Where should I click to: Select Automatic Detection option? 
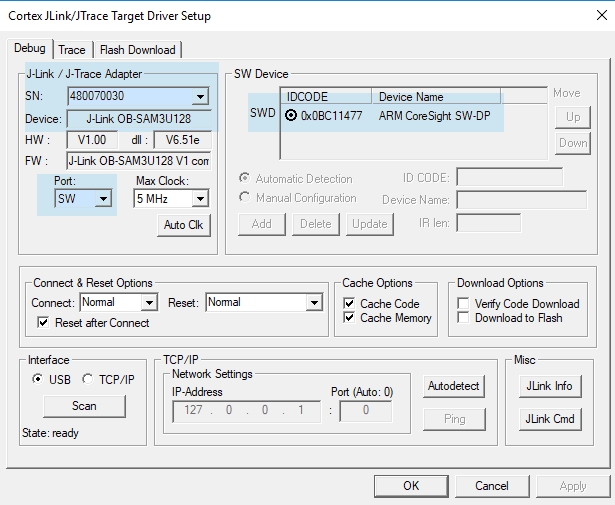coord(245,178)
